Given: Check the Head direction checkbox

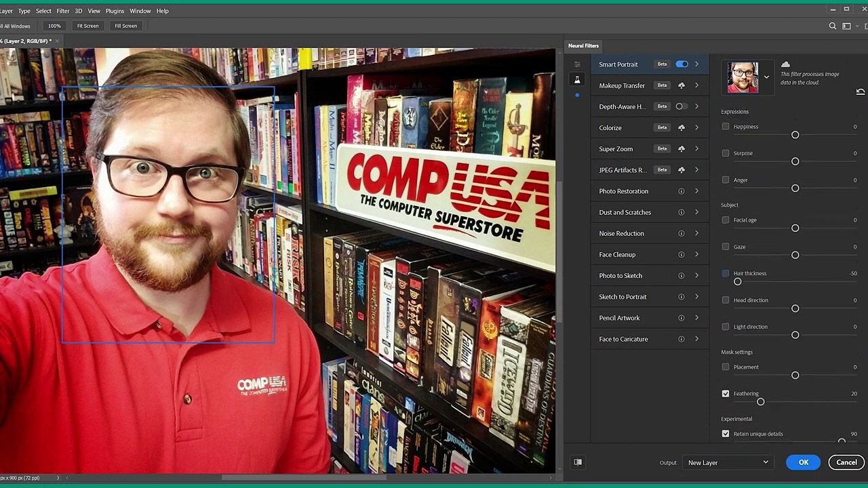Looking at the screenshot, I should click(x=726, y=300).
